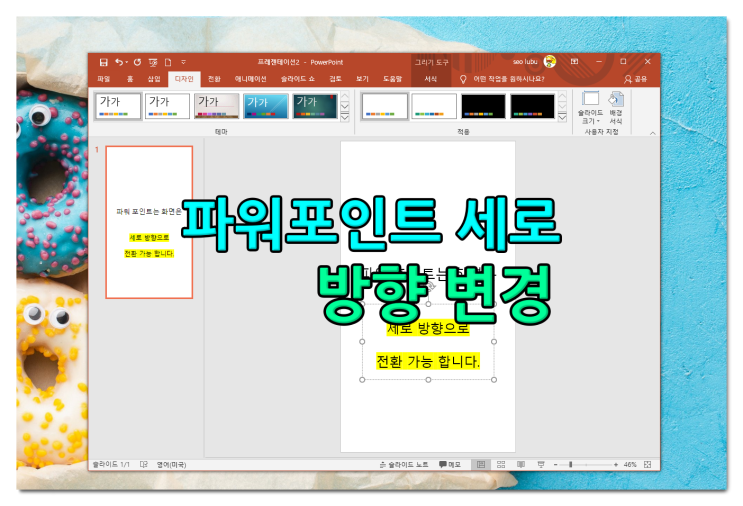Click the zoom slider handle
This screenshot has height=506, width=743.
click(x=571, y=465)
